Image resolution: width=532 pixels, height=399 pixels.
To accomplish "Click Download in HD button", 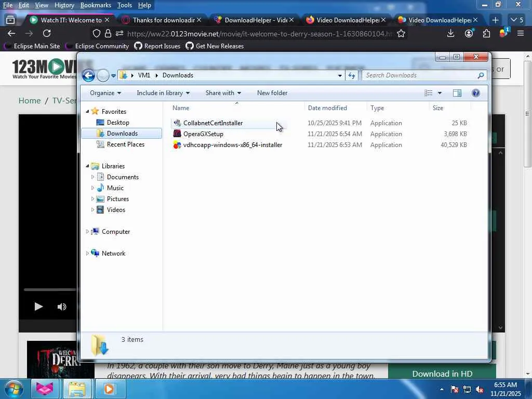I will 442,374.
